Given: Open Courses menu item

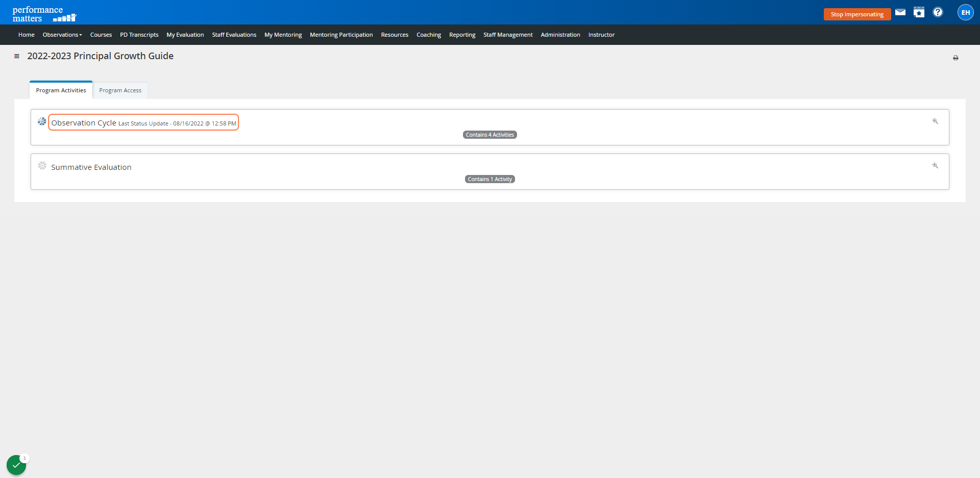Looking at the screenshot, I should click(x=101, y=35).
